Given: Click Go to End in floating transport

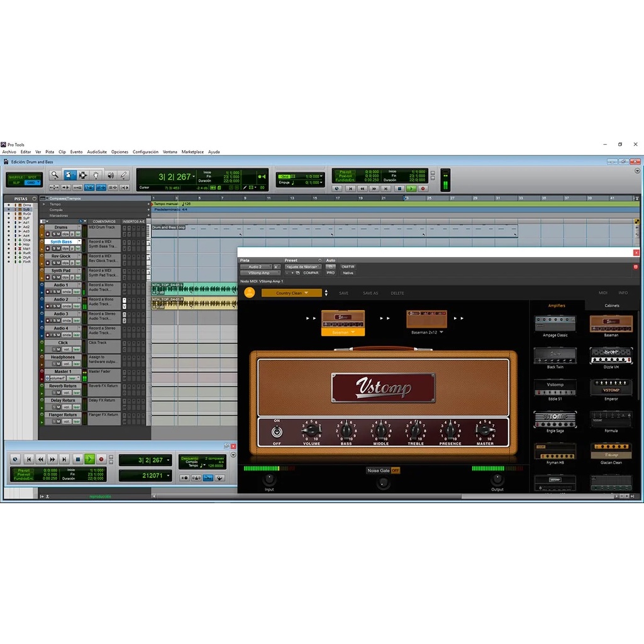Looking at the screenshot, I should pyautogui.click(x=64, y=459).
